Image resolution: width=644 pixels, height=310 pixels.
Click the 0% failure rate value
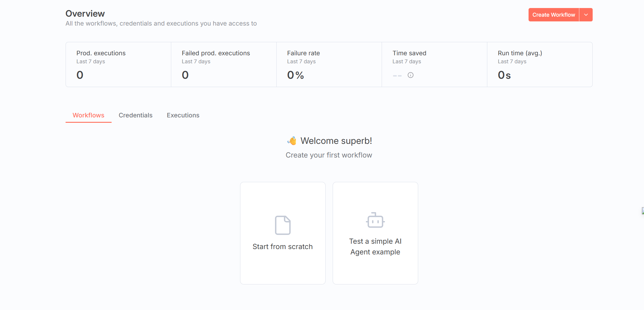click(296, 75)
